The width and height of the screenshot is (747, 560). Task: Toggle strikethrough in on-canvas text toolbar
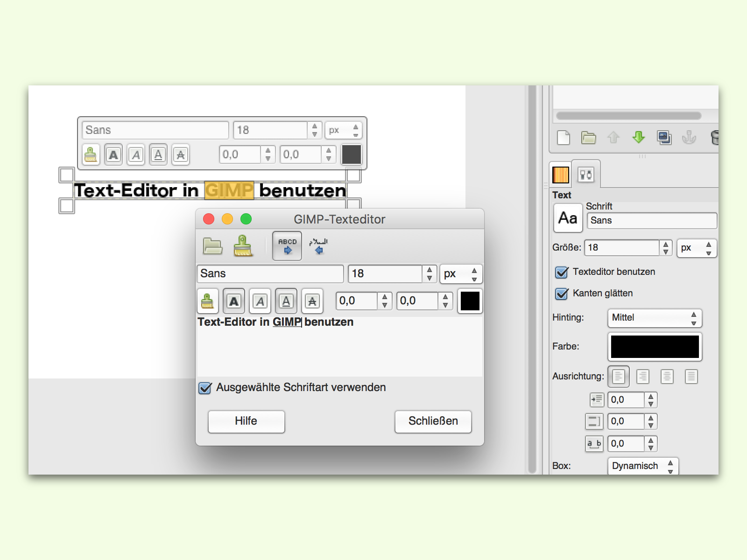(x=181, y=154)
